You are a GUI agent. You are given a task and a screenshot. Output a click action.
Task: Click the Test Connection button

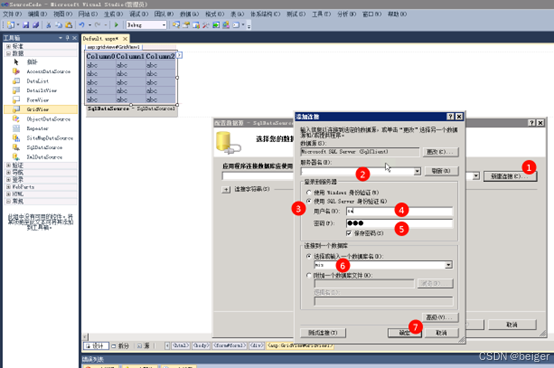pos(323,333)
